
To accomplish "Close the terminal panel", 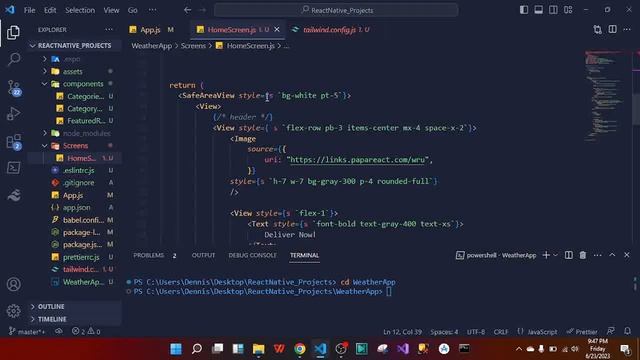I will pyautogui.click(x=627, y=255).
